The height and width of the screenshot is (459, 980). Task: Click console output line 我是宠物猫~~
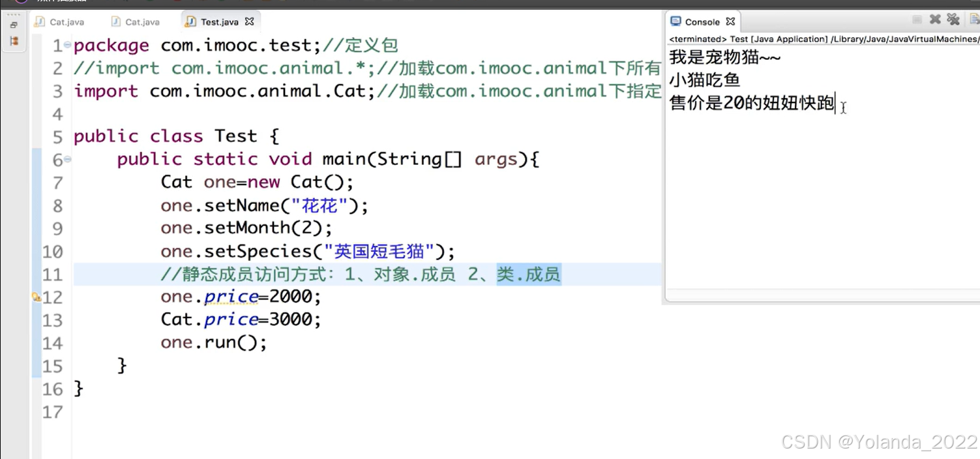pyautogui.click(x=725, y=57)
